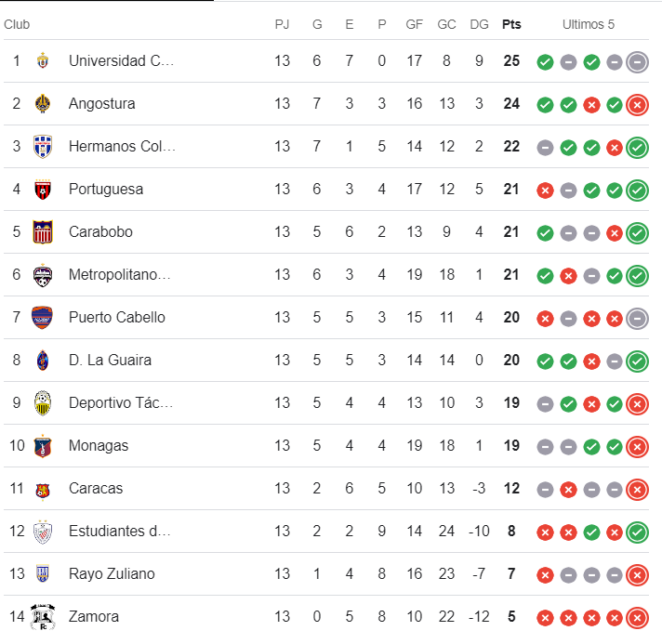Click the Caracas club crest icon
This screenshot has height=644, width=662.
[x=42, y=489]
